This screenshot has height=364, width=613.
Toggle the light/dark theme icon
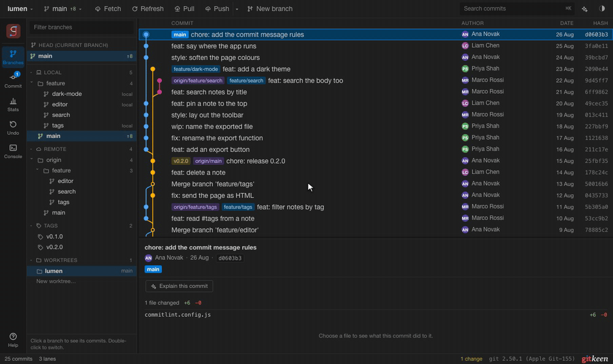602,9
